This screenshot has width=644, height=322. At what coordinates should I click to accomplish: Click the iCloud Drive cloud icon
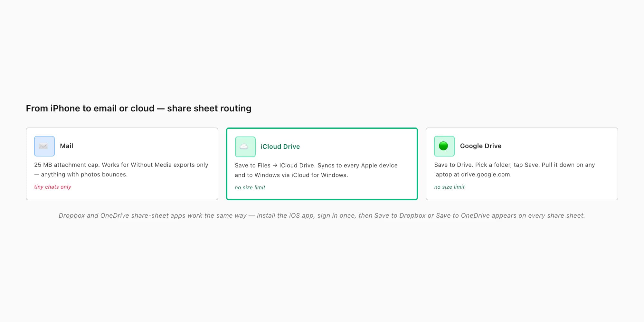pos(245,147)
